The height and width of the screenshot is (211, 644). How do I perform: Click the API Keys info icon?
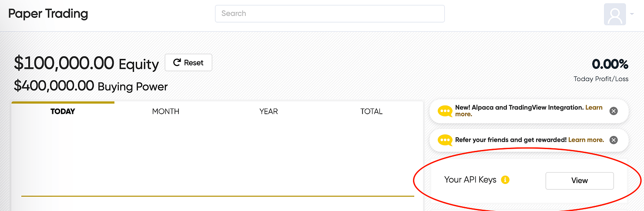505,180
